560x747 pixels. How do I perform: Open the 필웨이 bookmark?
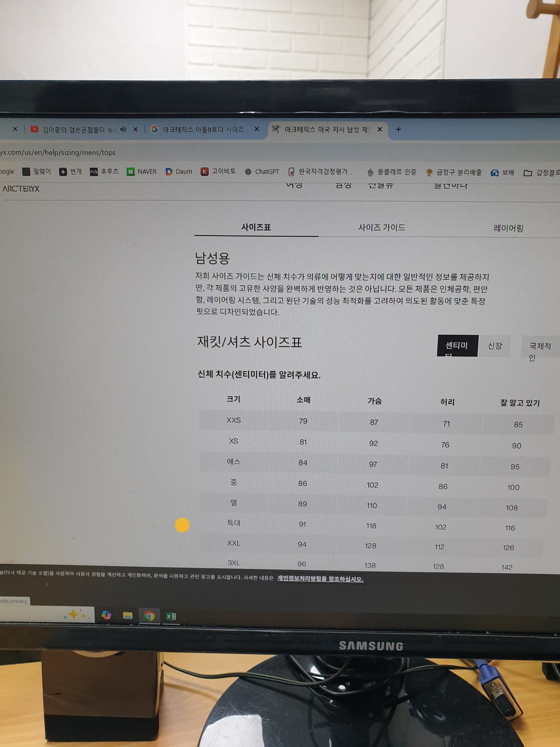click(37, 171)
